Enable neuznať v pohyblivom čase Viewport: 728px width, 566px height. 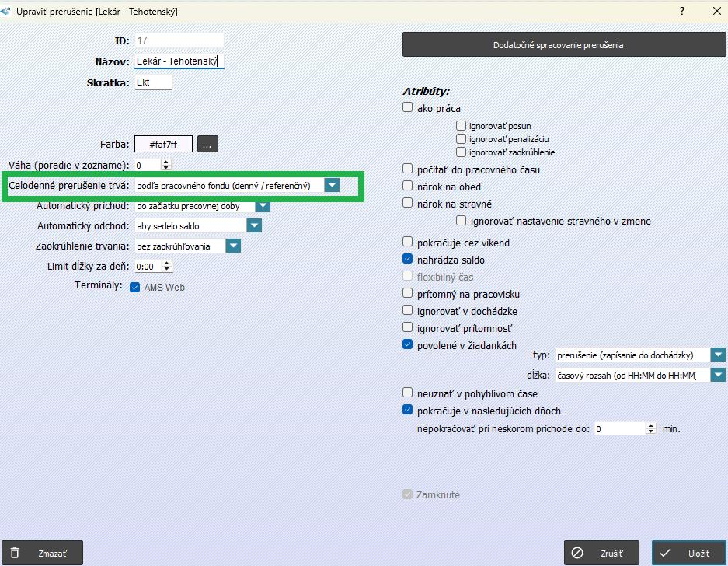[407, 392]
